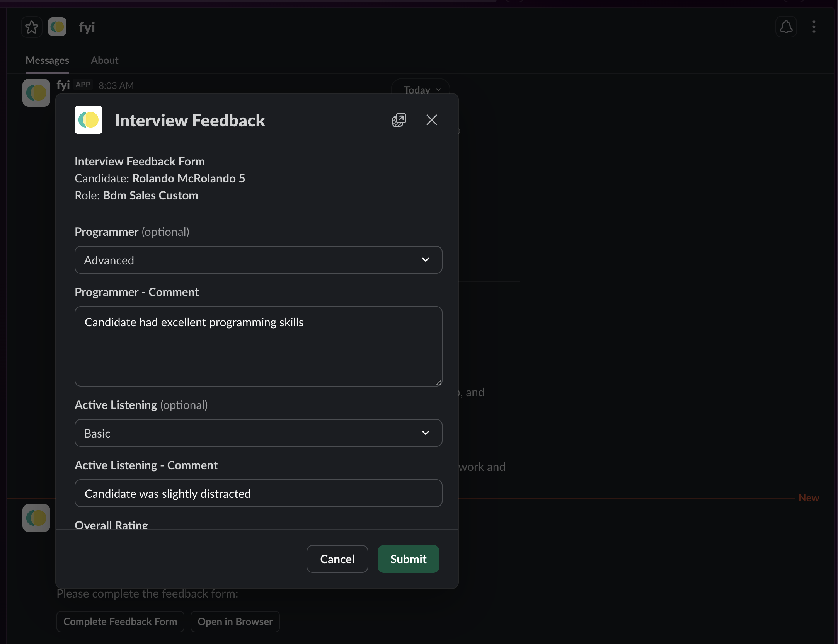Click Complete Feedback Form button

click(120, 622)
